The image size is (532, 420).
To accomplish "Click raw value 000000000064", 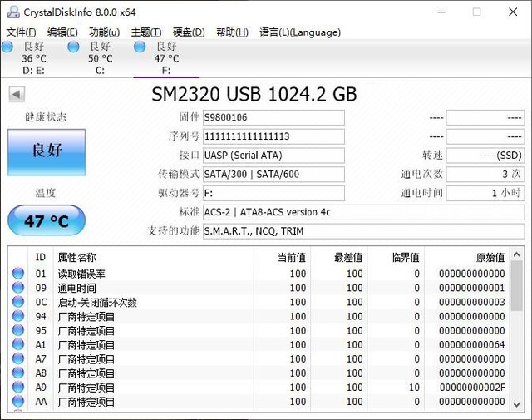I will [x=472, y=344].
